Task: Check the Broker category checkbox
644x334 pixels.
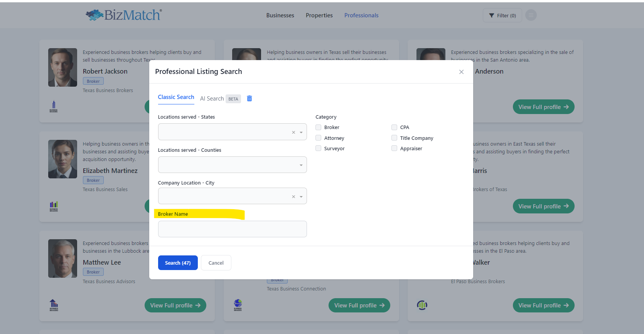Action: click(319, 128)
